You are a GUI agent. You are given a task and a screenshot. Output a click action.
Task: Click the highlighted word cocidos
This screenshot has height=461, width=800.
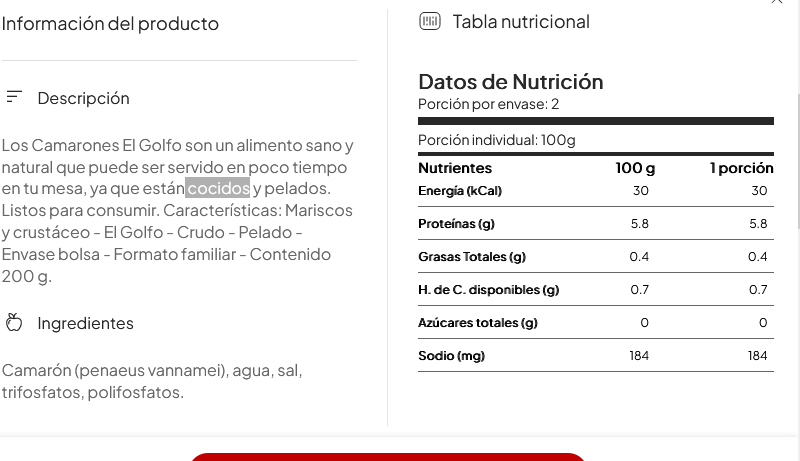click(218, 188)
